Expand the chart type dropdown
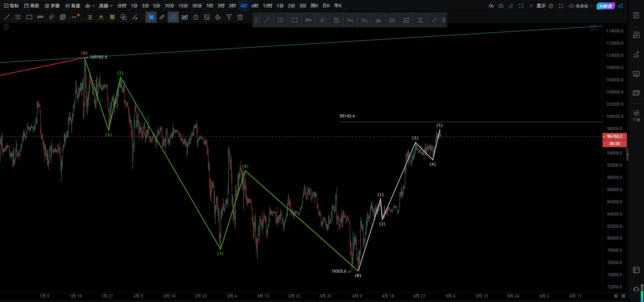644x302 pixels. tap(90, 6)
